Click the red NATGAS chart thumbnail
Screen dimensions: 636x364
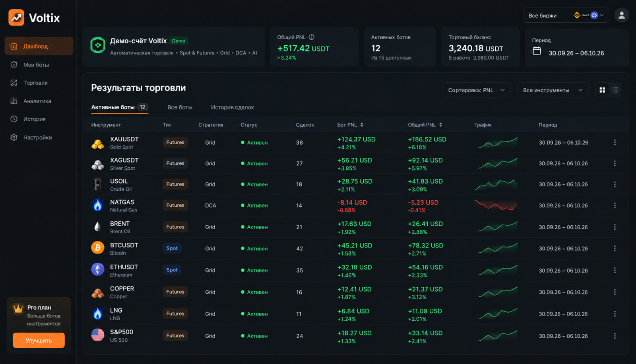coord(496,205)
